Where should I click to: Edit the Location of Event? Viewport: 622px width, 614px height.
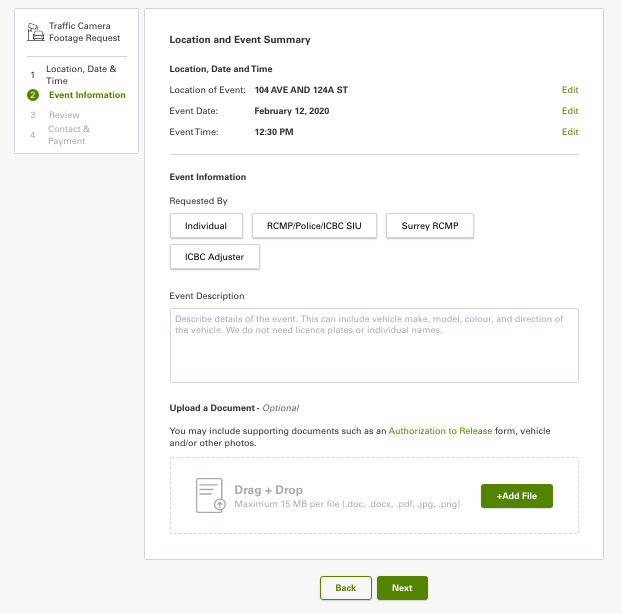coord(569,91)
